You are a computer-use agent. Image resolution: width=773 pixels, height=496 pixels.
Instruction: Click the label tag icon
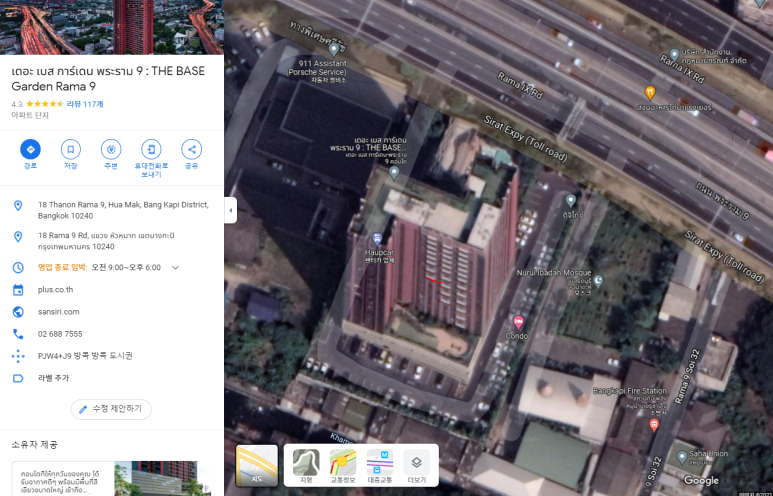pyautogui.click(x=18, y=378)
